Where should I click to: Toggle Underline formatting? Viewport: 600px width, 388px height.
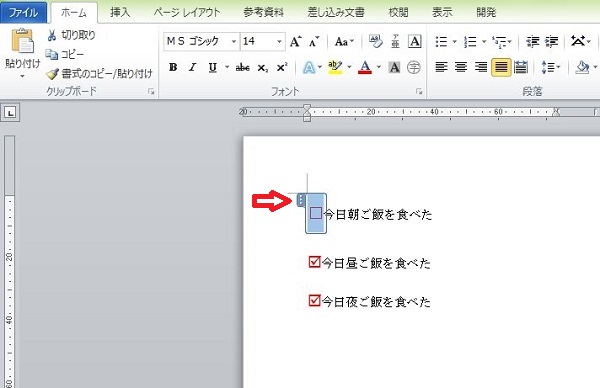(x=213, y=68)
